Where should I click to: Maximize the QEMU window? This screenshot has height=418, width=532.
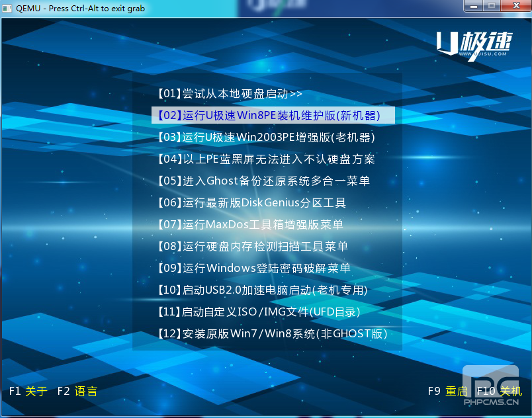coord(491,6)
